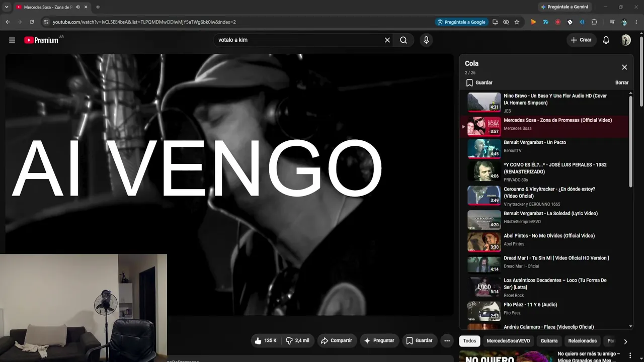Close the Cola queue panel

point(624,67)
